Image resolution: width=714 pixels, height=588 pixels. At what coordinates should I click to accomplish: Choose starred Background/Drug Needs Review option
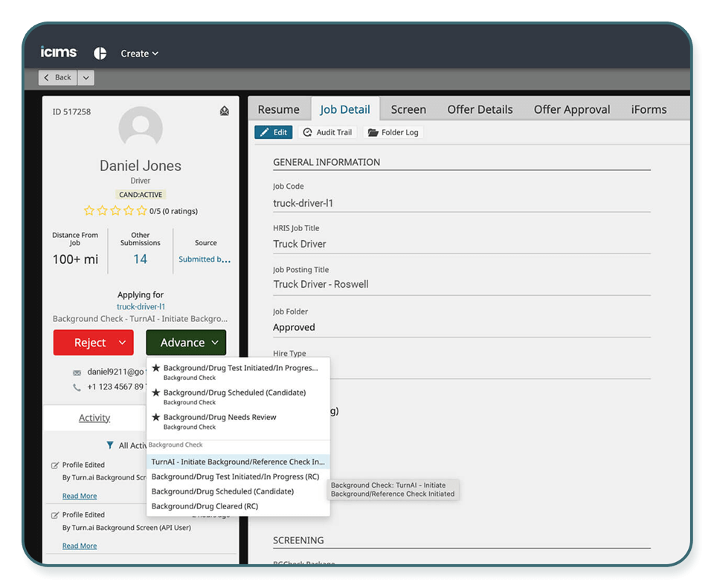pos(219,418)
